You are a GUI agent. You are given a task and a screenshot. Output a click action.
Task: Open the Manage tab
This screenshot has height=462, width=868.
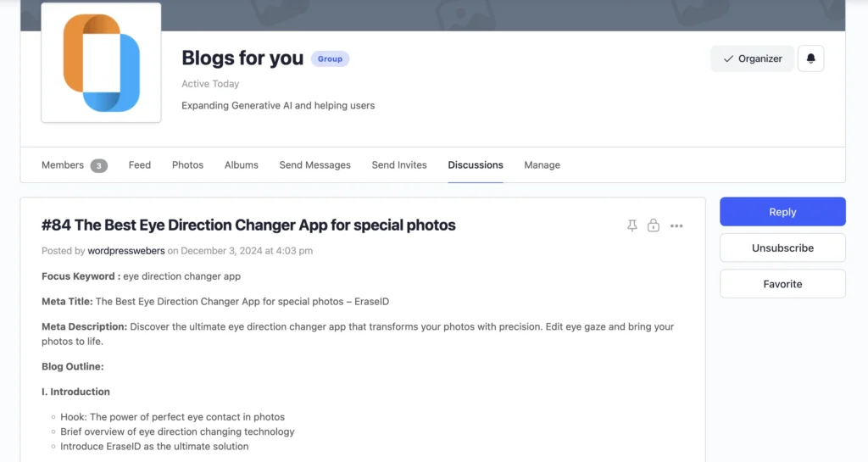pyautogui.click(x=542, y=165)
